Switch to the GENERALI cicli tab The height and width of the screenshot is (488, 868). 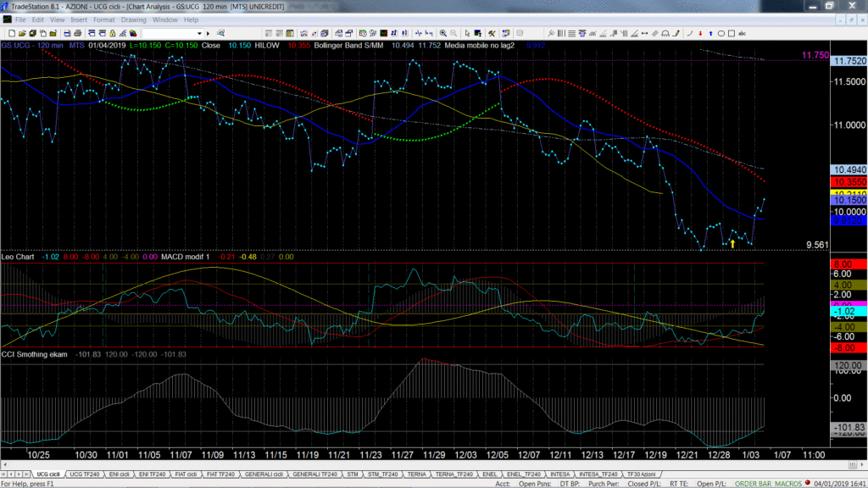[x=264, y=474]
